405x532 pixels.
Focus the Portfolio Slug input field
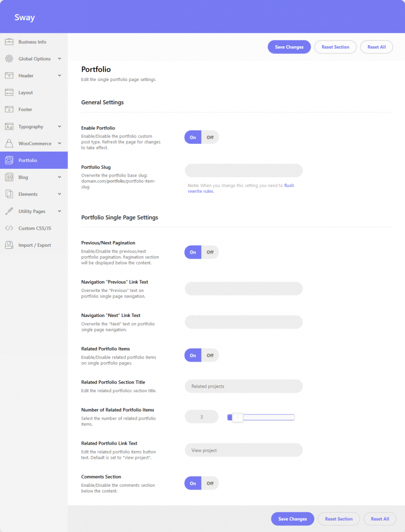click(244, 170)
